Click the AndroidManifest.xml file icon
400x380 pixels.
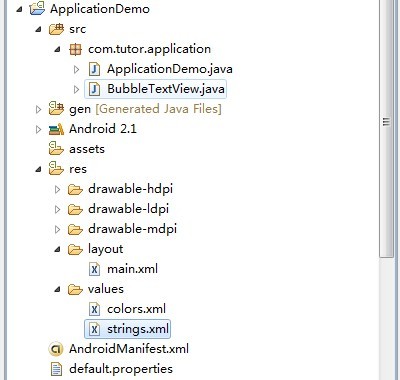(x=56, y=349)
